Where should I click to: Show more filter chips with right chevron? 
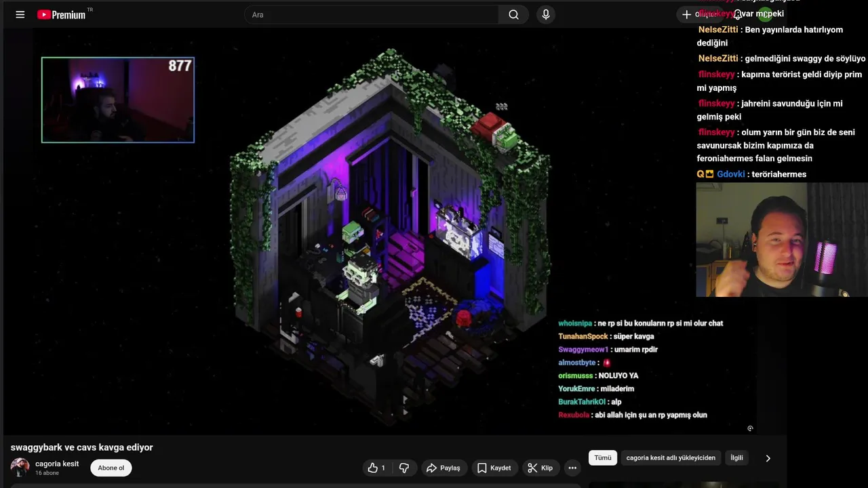pyautogui.click(x=768, y=458)
